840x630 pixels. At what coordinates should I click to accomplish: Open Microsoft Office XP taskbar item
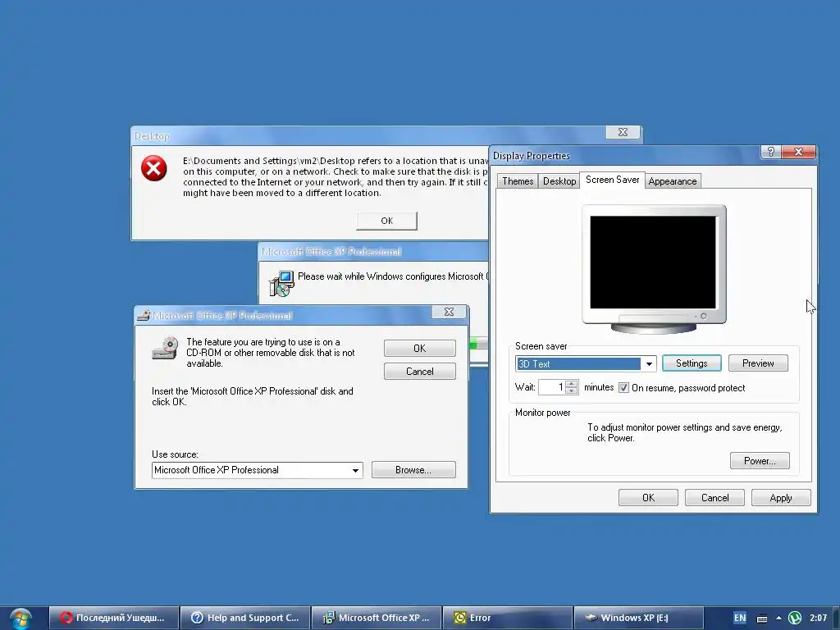[x=377, y=618]
